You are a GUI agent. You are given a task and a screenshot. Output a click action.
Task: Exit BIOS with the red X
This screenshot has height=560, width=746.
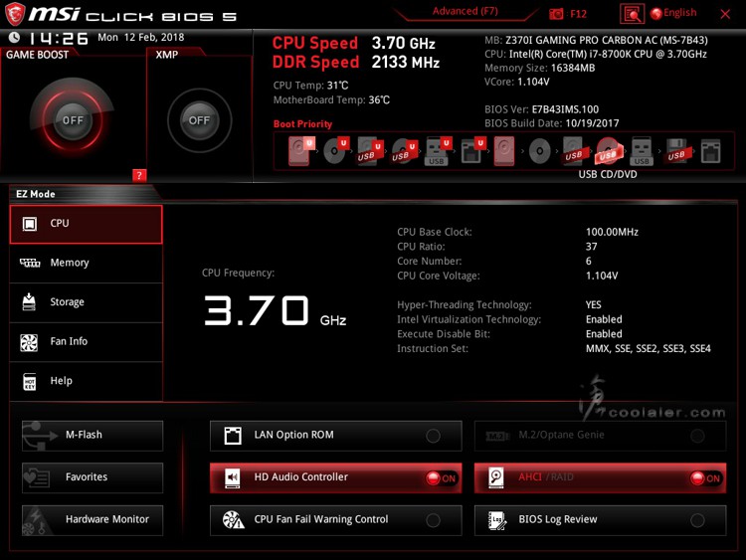[725, 14]
